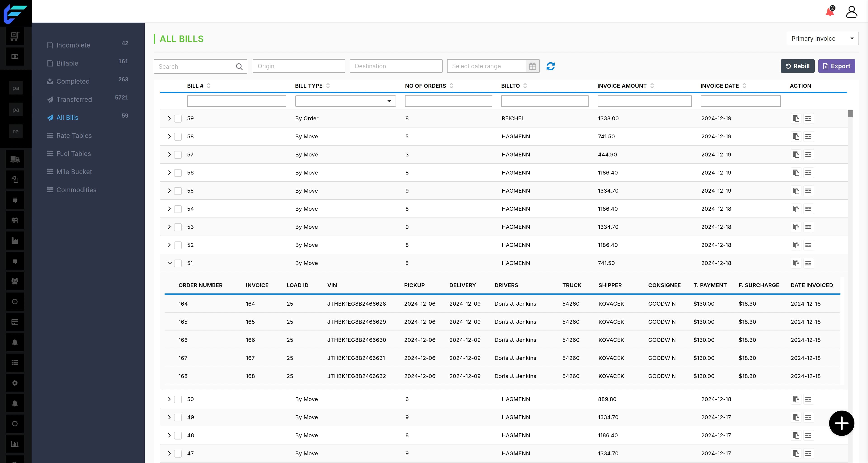Collapse the expanded bill 51 row

(170, 263)
